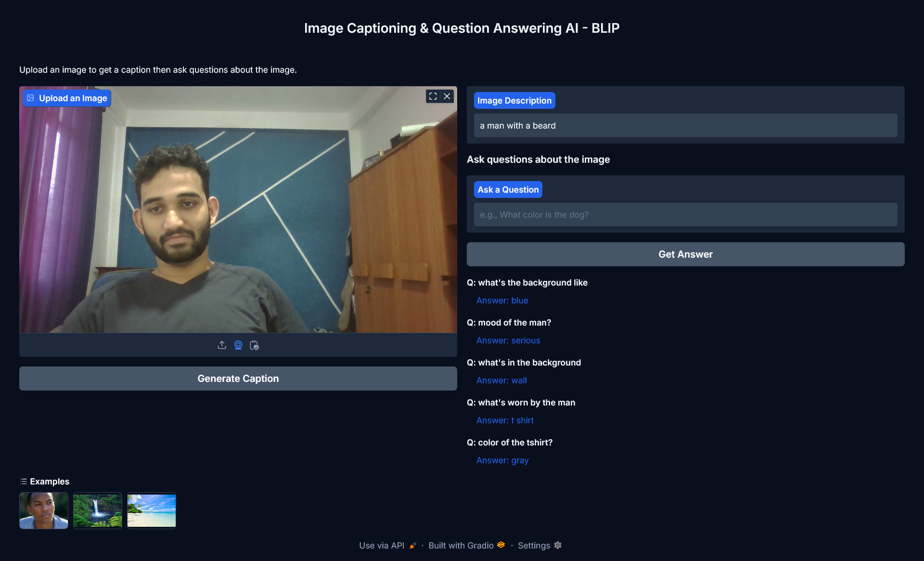Click the upload arrow icon below the image preview
The height and width of the screenshot is (561, 924).
[222, 345]
